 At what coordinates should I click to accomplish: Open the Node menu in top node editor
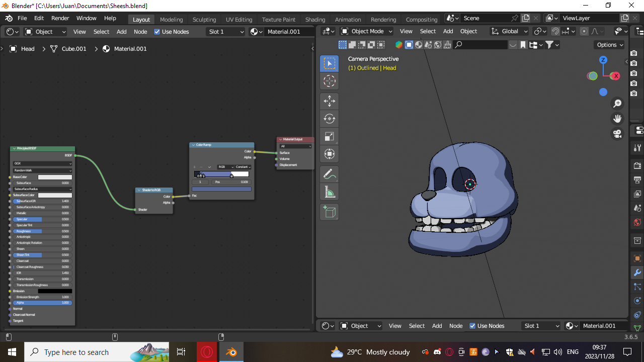click(x=140, y=32)
